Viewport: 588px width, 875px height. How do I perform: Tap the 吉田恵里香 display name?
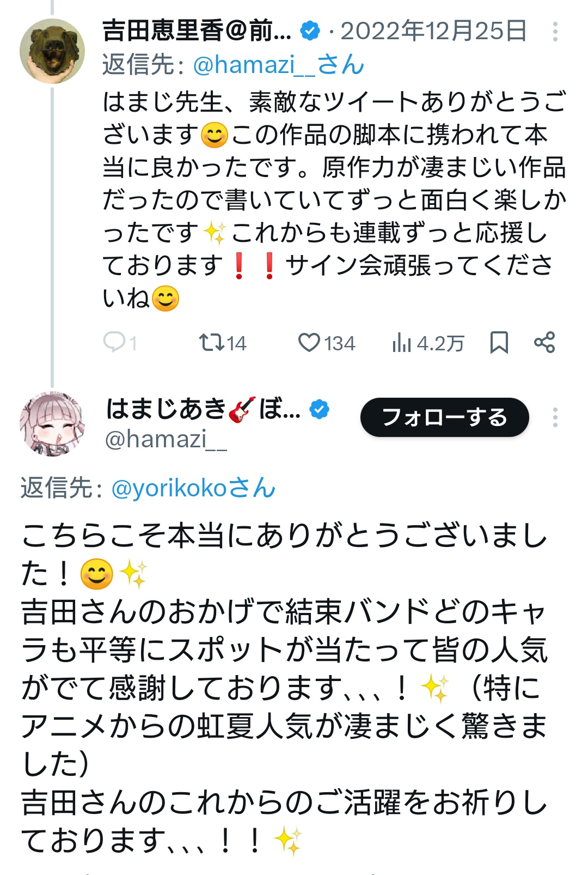tap(197, 31)
